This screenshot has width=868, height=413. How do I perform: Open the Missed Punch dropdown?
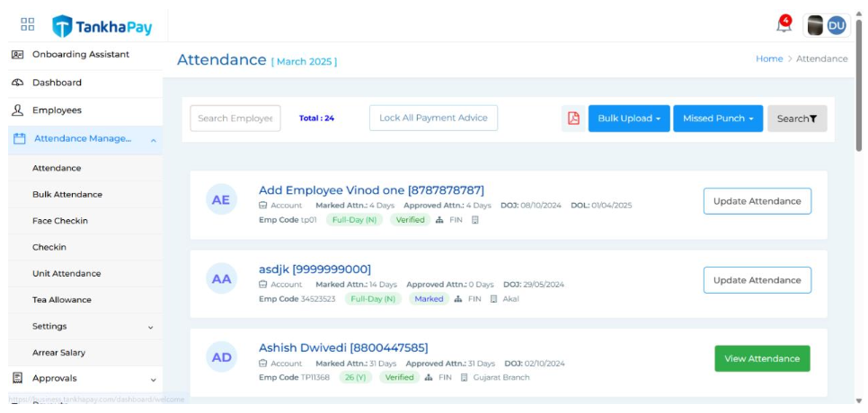coord(717,119)
